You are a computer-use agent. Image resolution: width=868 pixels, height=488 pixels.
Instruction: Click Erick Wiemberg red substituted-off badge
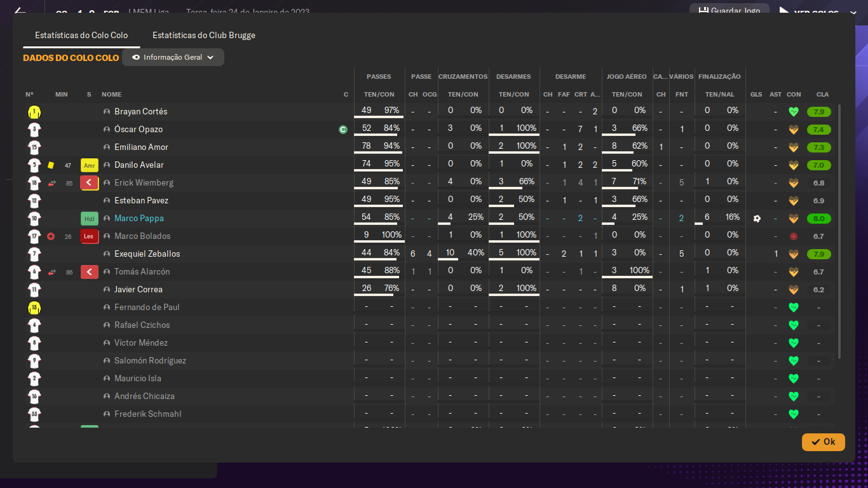[90, 183]
